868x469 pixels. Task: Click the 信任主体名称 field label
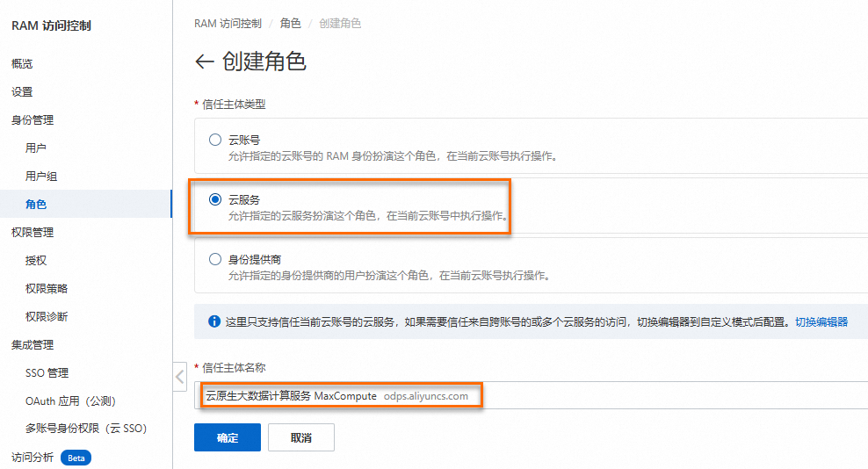(x=234, y=368)
